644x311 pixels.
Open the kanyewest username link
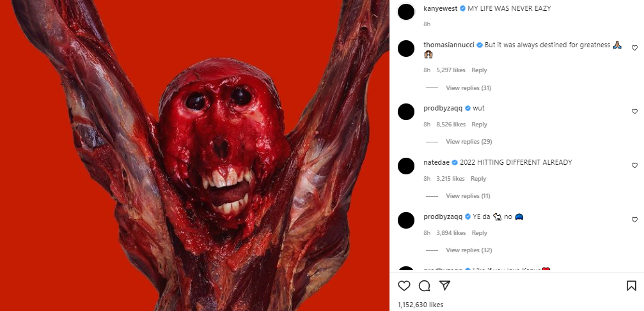tap(440, 8)
